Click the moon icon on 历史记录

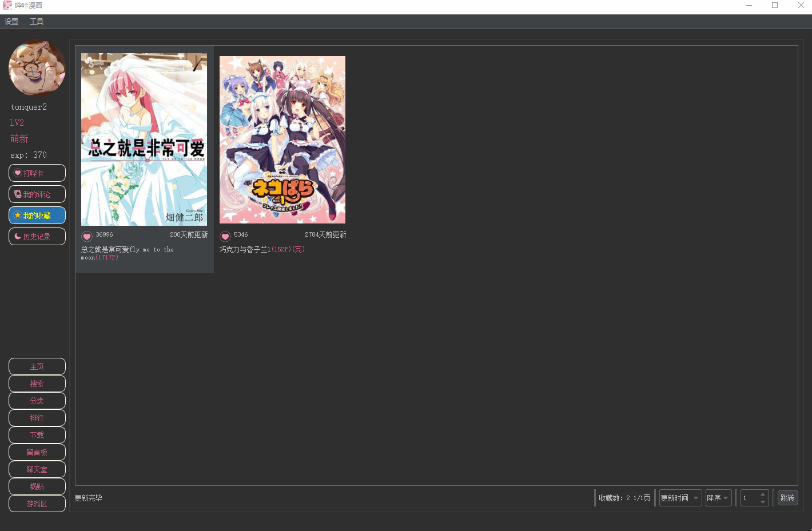point(18,236)
